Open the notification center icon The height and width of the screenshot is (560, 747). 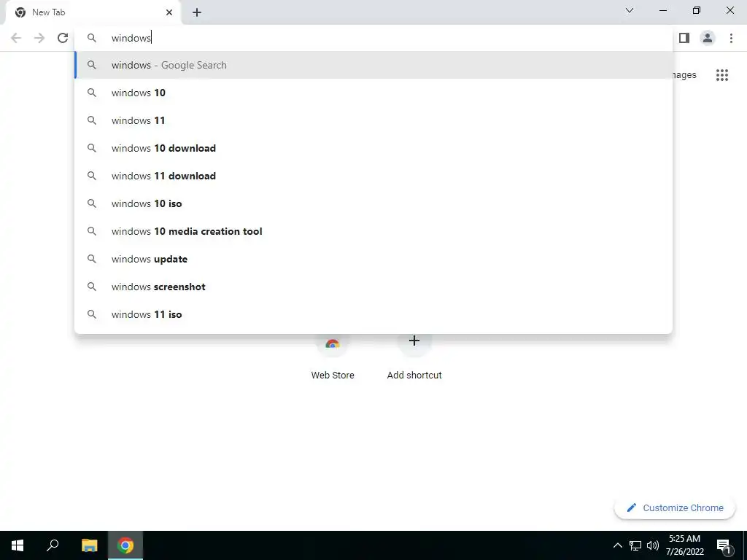724,545
